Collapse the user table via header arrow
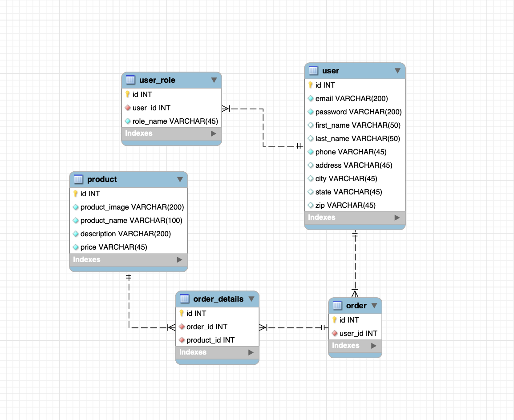 [x=398, y=70]
